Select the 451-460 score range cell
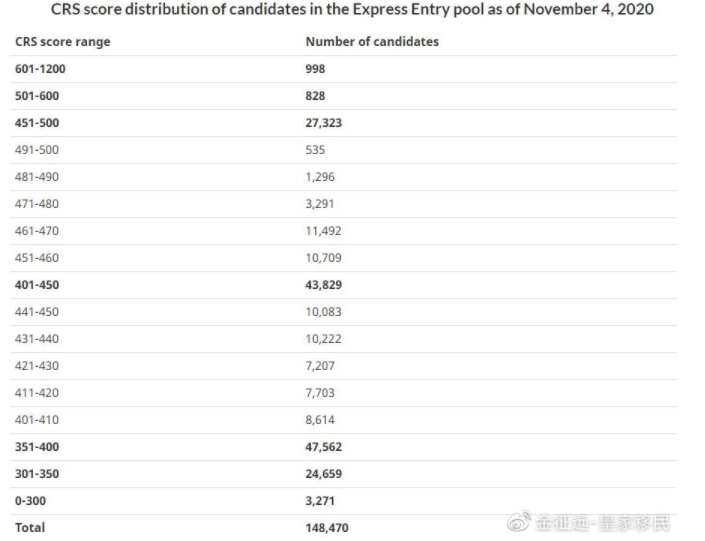705x541 pixels. [37, 258]
